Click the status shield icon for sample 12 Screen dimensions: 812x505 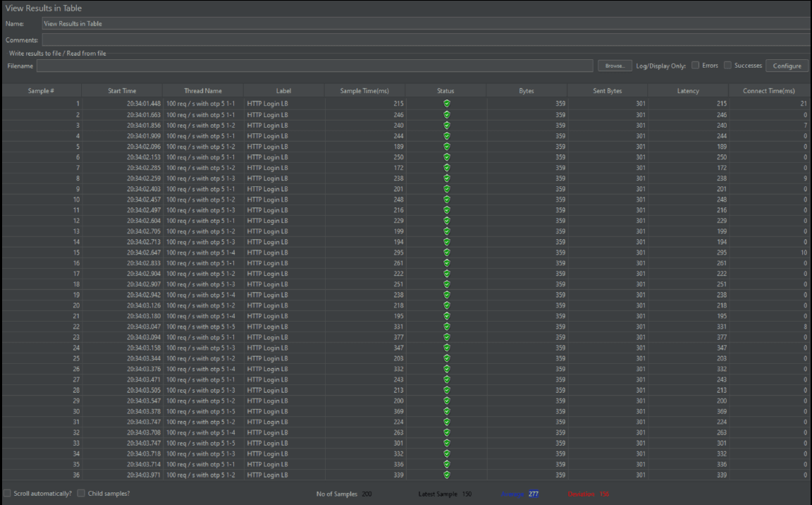pos(446,221)
